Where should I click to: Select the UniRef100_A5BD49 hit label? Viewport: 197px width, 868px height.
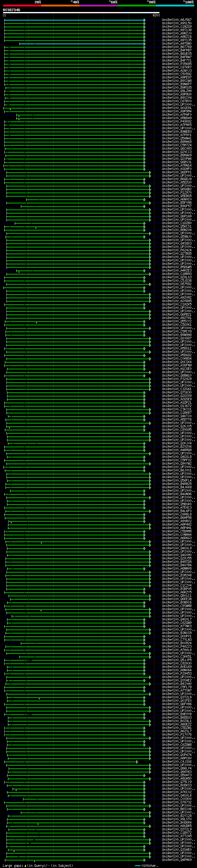(x=177, y=118)
